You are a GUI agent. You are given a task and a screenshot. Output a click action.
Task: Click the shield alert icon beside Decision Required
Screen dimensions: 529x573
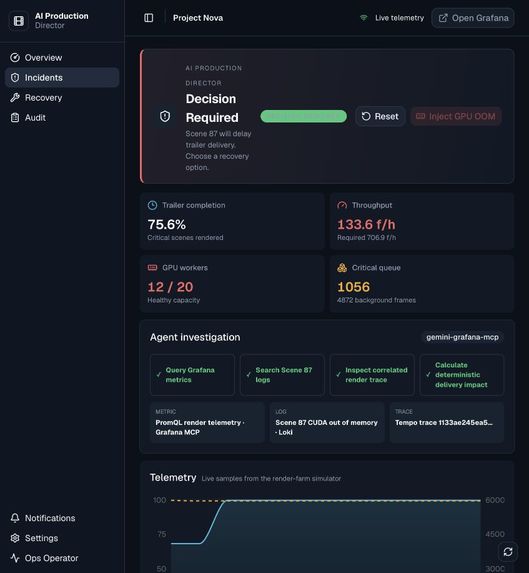pos(165,116)
